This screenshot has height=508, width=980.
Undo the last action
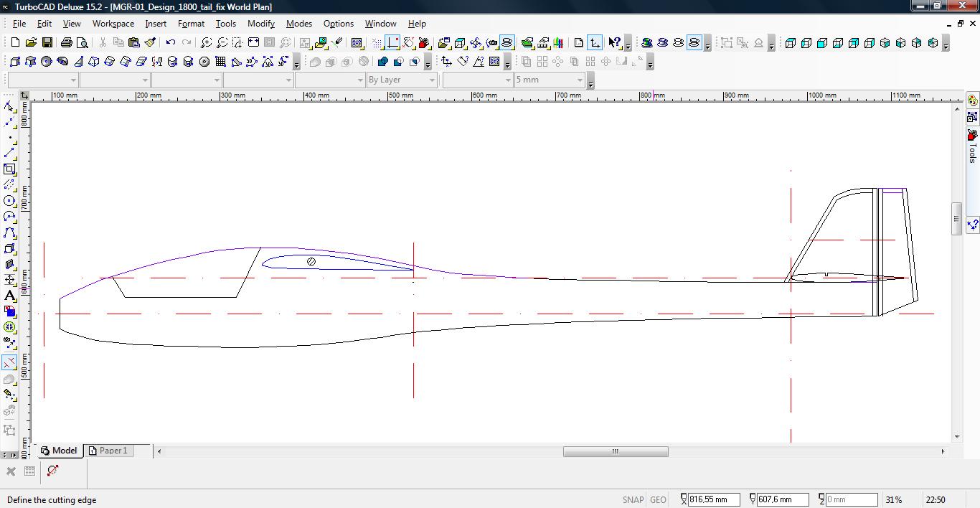[x=171, y=42]
